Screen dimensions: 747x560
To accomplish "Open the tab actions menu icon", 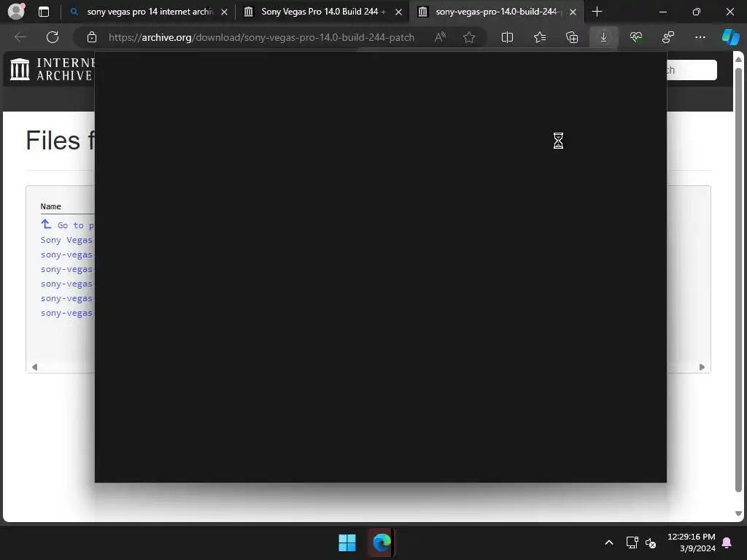I will click(x=44, y=12).
